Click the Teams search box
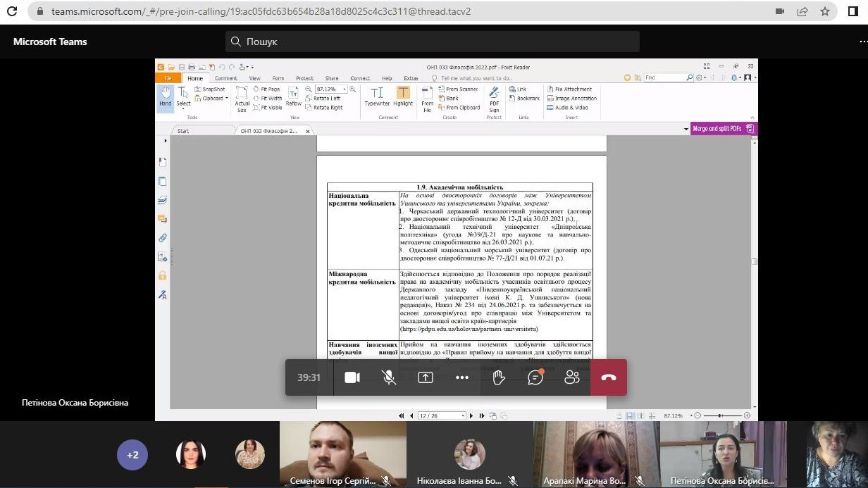The height and width of the screenshot is (488, 868). point(433,42)
